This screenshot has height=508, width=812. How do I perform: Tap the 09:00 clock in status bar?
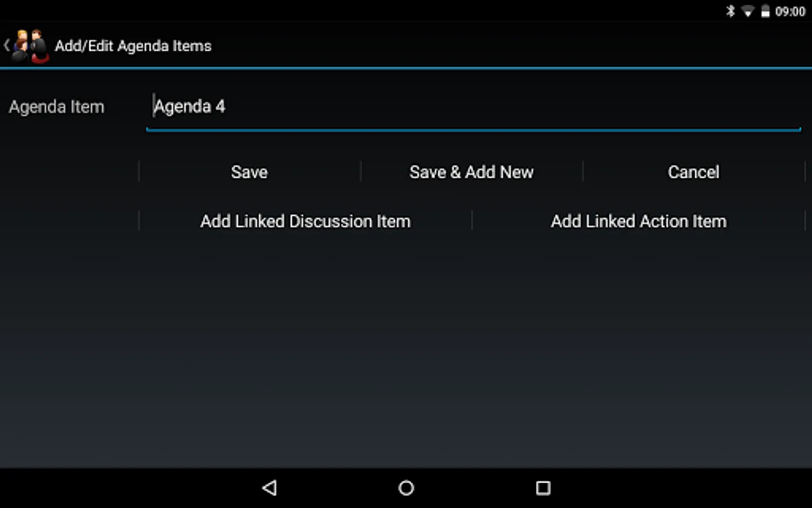pos(790,11)
